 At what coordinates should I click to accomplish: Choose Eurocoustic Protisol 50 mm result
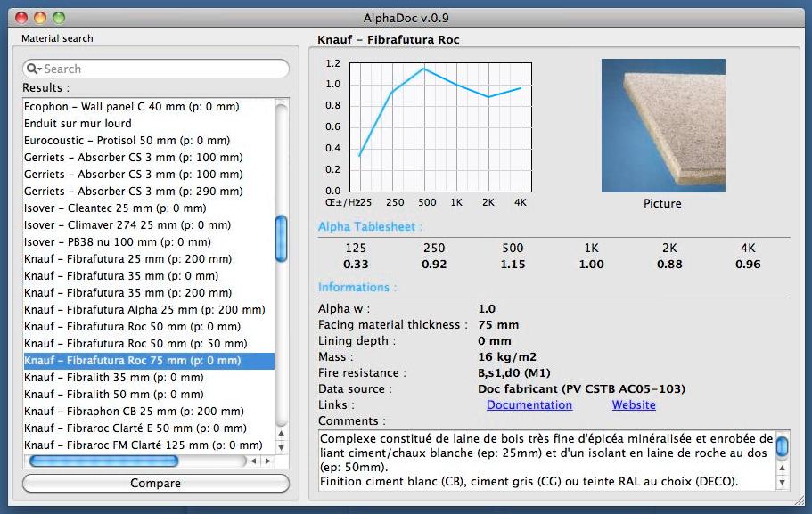(127, 140)
